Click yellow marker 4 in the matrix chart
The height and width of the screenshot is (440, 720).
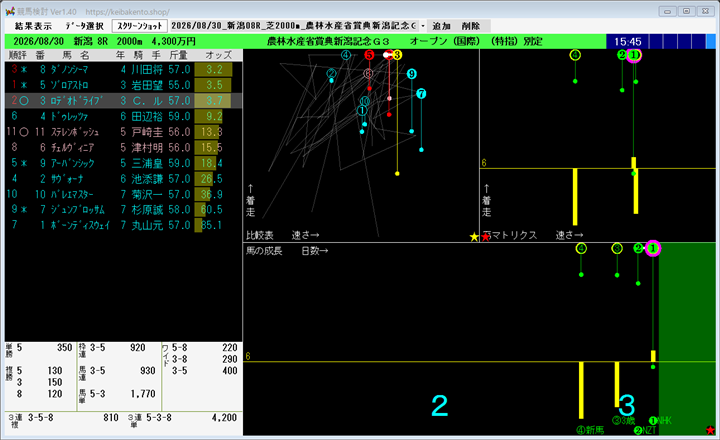click(575, 55)
